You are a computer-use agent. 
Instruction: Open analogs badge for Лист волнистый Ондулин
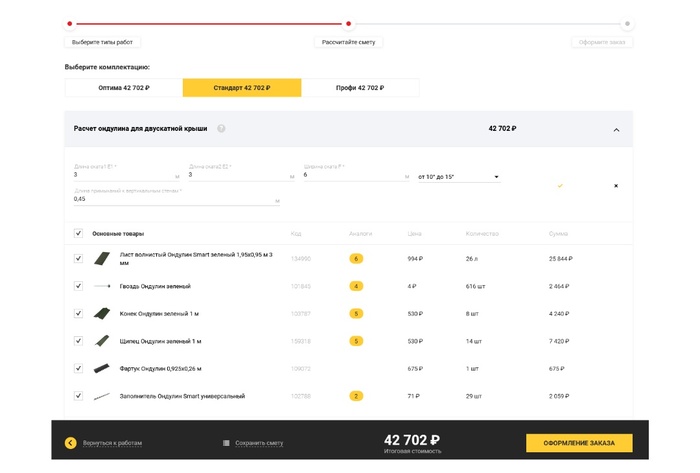(x=356, y=258)
